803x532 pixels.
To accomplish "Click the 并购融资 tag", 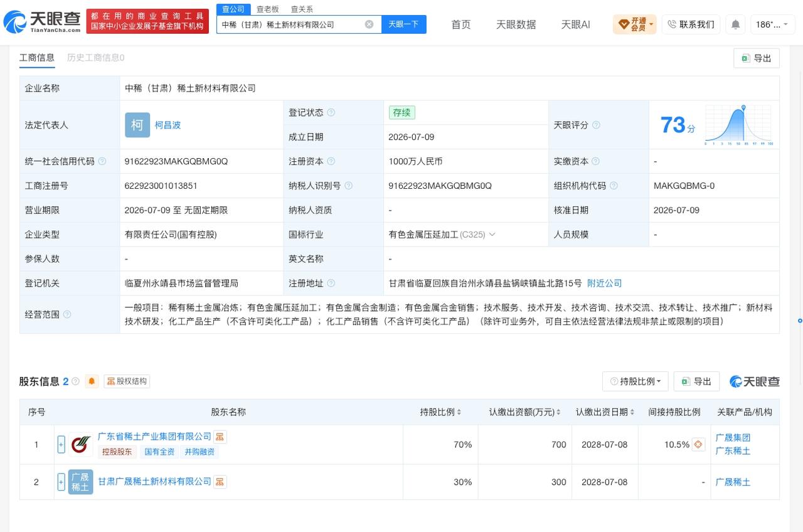I will [199, 452].
